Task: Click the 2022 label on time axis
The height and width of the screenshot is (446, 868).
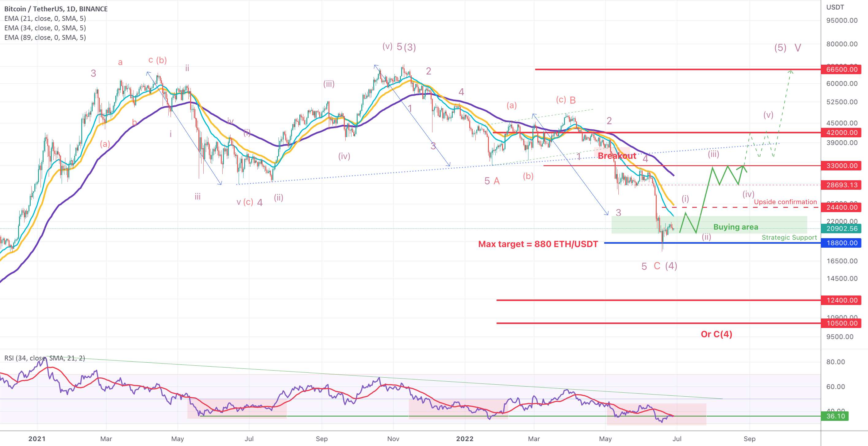Action: tap(465, 439)
